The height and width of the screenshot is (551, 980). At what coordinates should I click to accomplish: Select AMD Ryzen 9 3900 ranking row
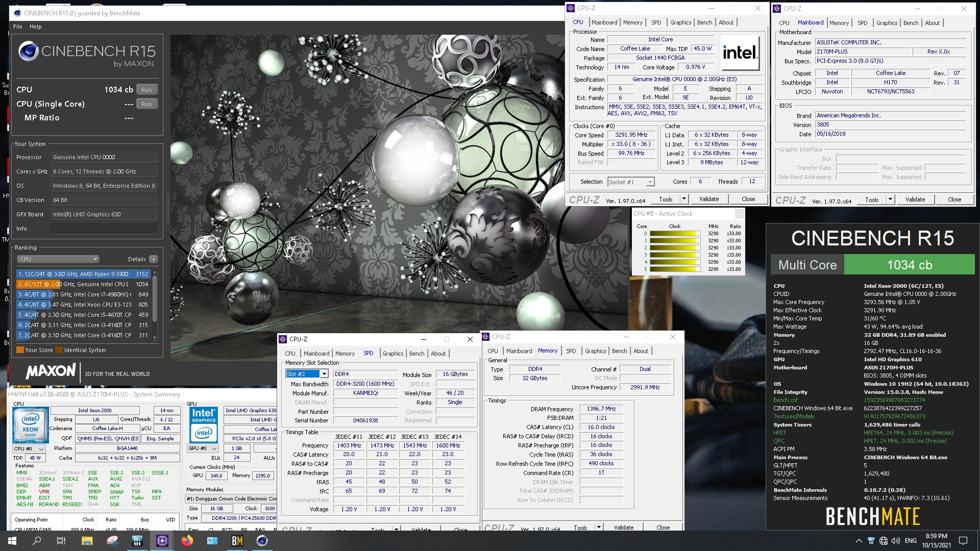click(83, 274)
